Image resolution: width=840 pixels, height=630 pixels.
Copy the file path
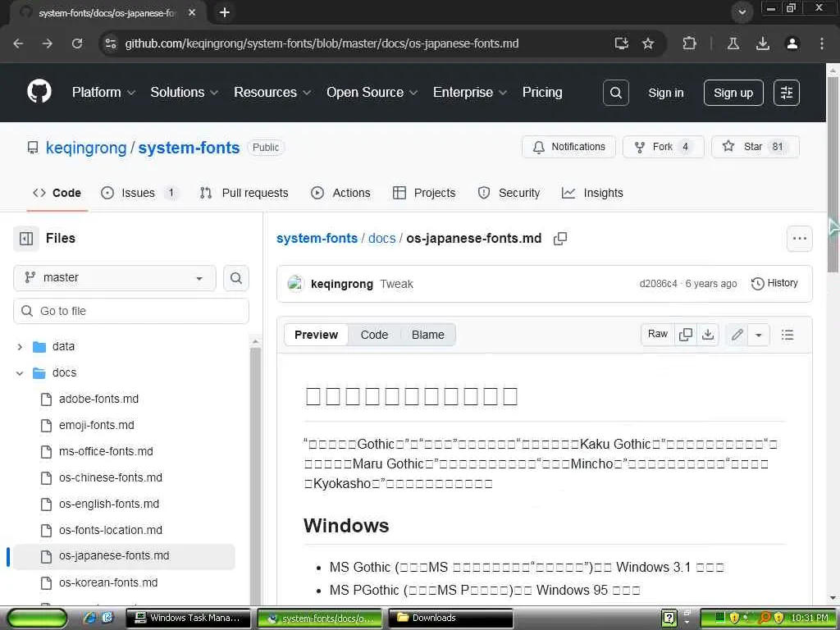pyautogui.click(x=559, y=239)
